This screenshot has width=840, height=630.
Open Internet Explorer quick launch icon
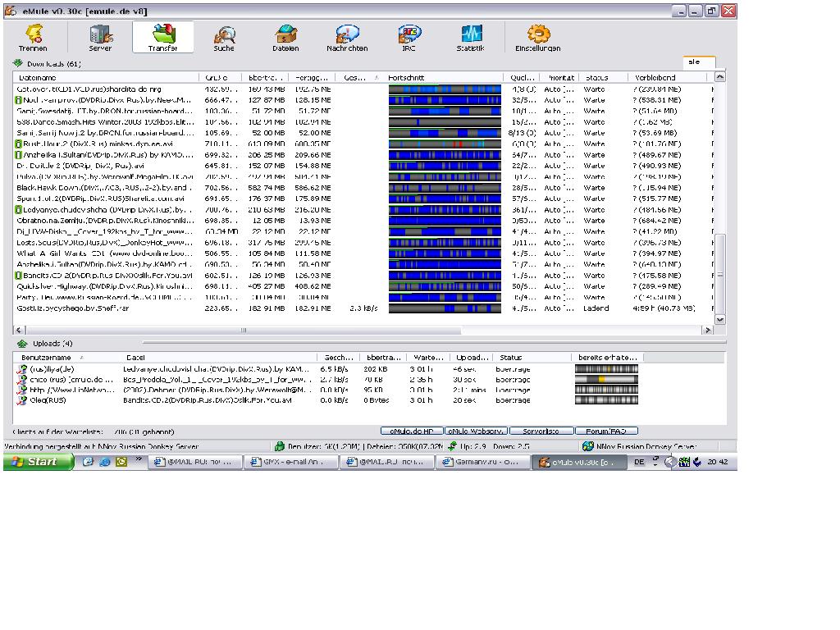click(104, 461)
